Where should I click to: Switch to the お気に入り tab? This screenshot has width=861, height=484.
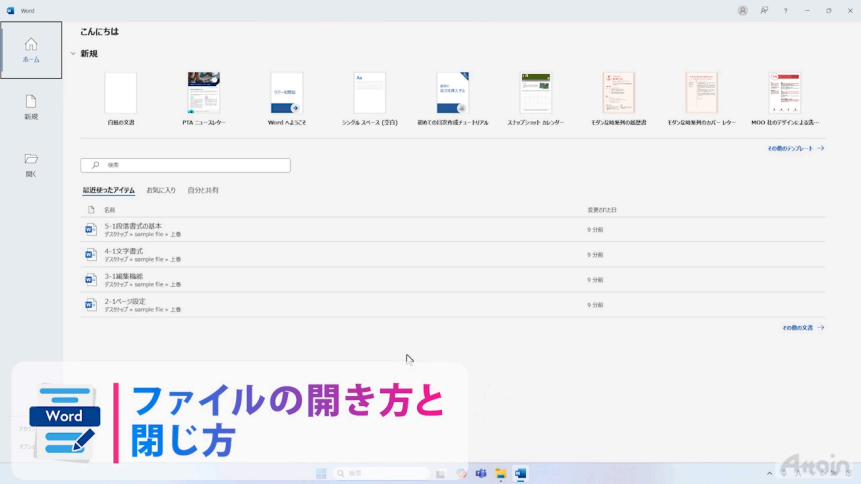161,190
